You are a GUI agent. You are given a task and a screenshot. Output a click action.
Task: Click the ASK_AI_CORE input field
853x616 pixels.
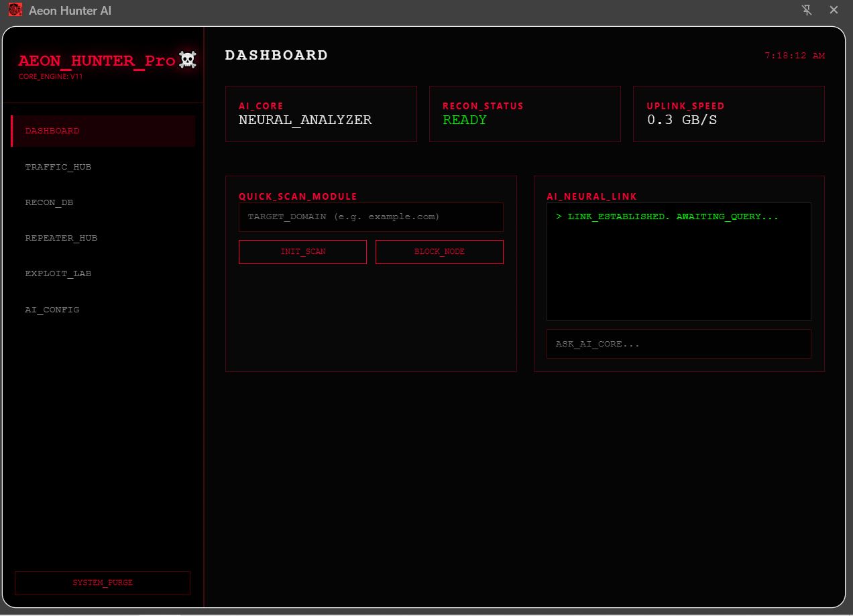pyautogui.click(x=679, y=344)
